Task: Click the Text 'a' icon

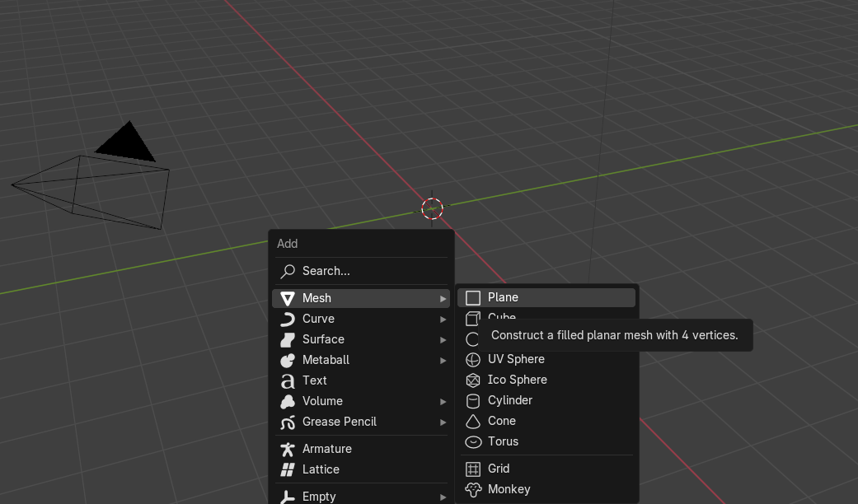Action: 288,381
